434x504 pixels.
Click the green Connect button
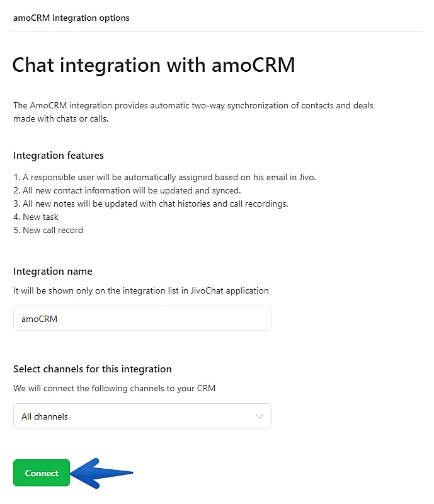point(42,473)
